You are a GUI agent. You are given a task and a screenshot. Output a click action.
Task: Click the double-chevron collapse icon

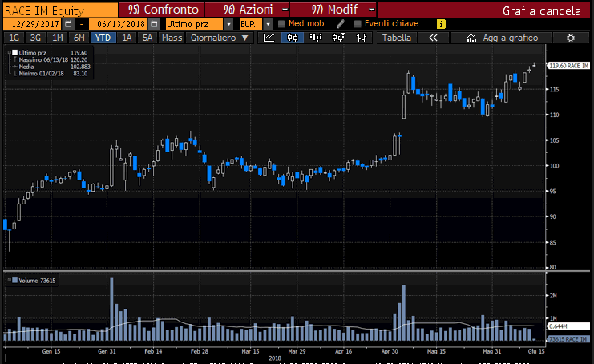(x=433, y=38)
